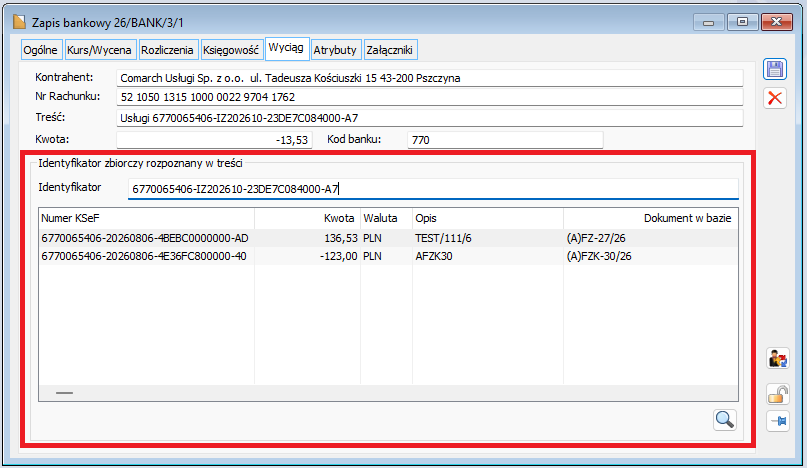Click the open padlock icon
The image size is (807, 468).
[778, 394]
